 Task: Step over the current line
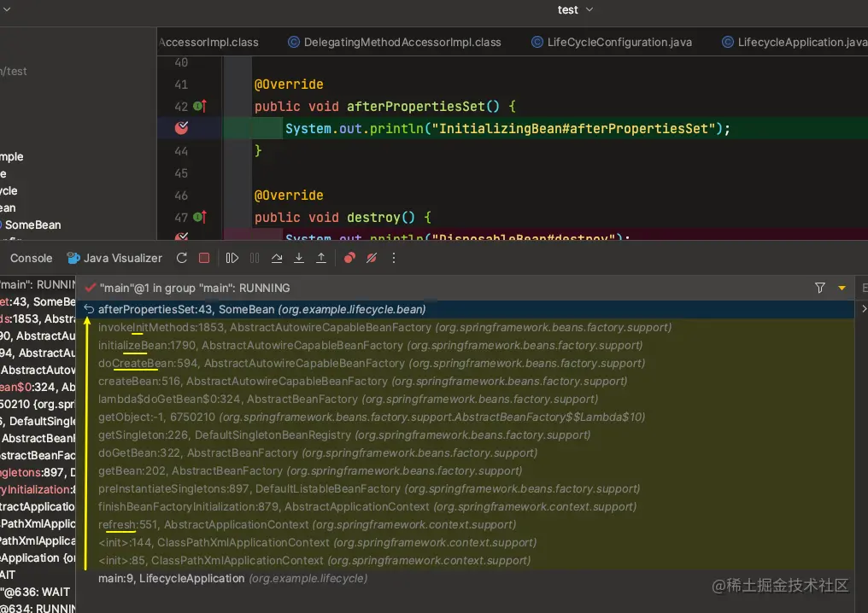[x=277, y=258]
